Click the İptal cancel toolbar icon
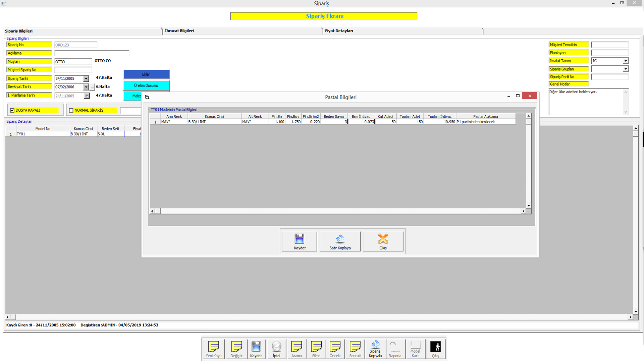The height and width of the screenshot is (362, 644). [276, 347]
